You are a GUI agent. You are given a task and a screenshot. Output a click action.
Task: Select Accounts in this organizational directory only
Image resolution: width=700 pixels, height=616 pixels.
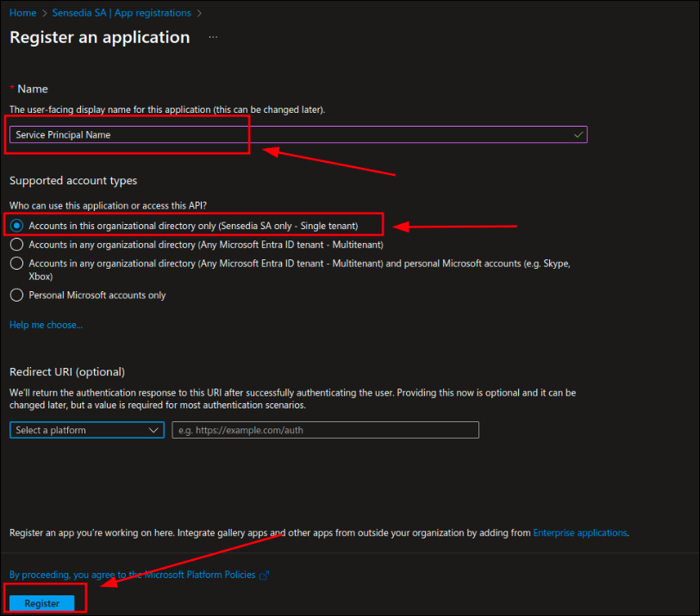pyautogui.click(x=16, y=225)
